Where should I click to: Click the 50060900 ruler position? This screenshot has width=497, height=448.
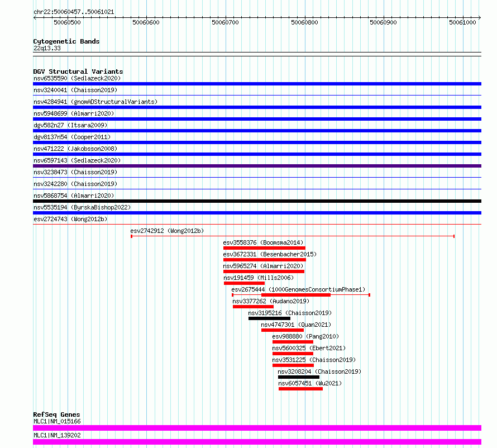[384, 22]
